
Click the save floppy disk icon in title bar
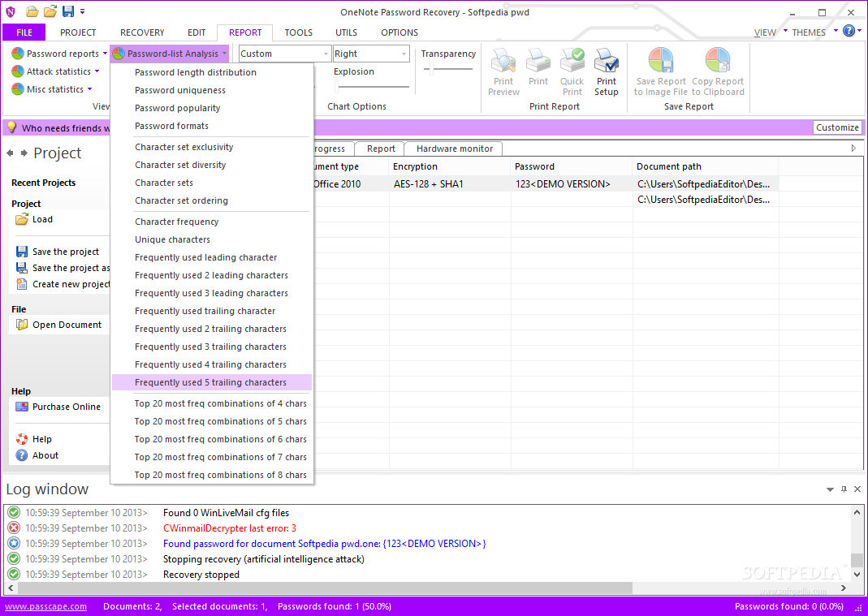tap(68, 11)
